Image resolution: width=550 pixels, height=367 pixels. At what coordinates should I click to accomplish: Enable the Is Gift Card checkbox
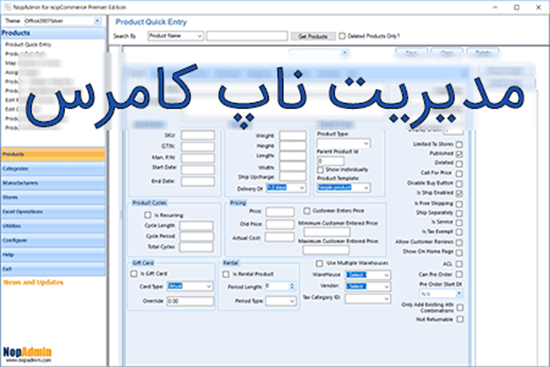134,274
